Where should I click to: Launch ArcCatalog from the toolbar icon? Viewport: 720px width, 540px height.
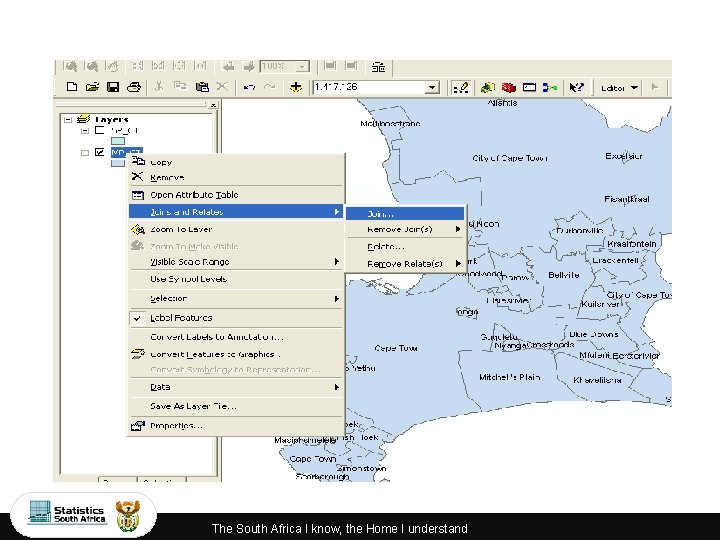(487, 87)
